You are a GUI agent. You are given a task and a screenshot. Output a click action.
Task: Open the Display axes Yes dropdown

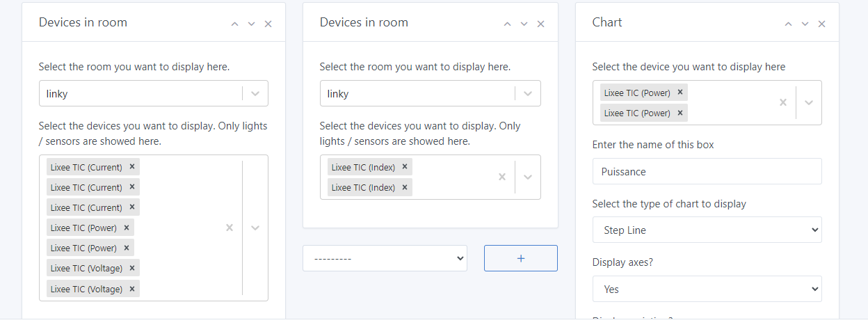tap(707, 289)
